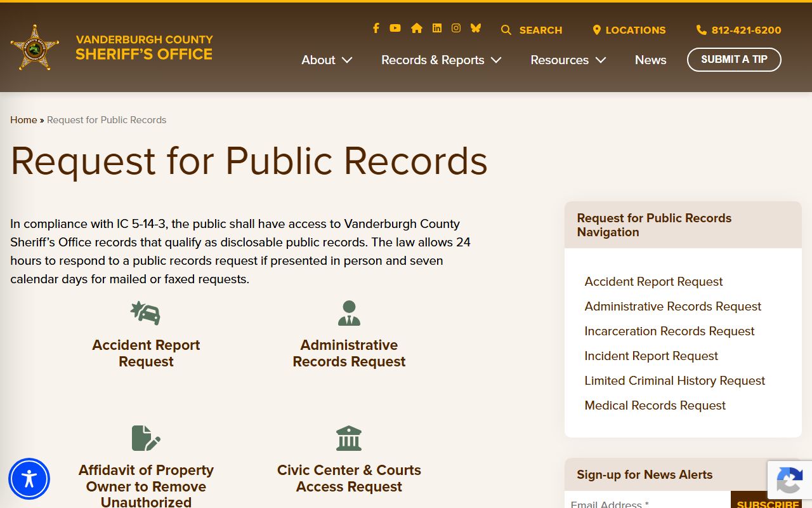The height and width of the screenshot is (508, 812).
Task: Select Accident Report Request in sidebar
Action: coord(653,281)
